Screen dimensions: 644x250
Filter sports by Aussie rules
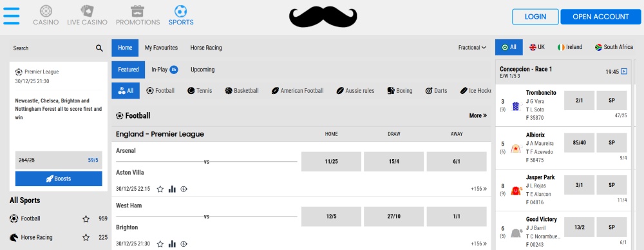pyautogui.click(x=355, y=90)
